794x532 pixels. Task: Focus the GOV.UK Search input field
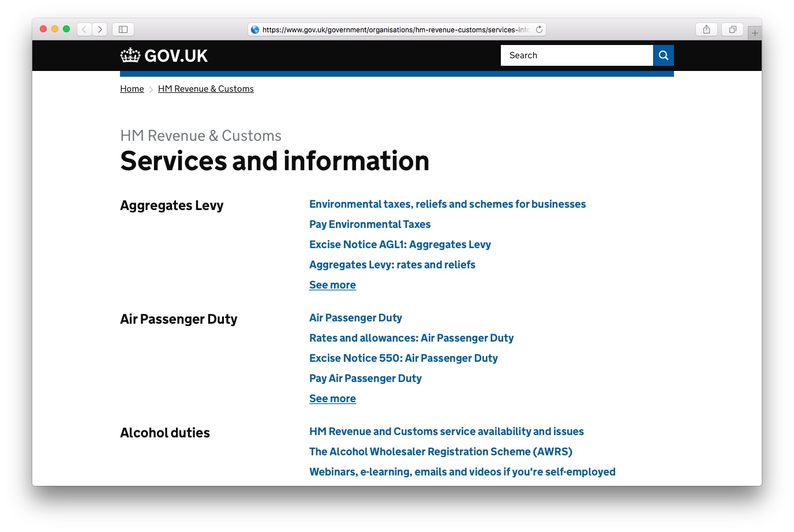point(577,55)
